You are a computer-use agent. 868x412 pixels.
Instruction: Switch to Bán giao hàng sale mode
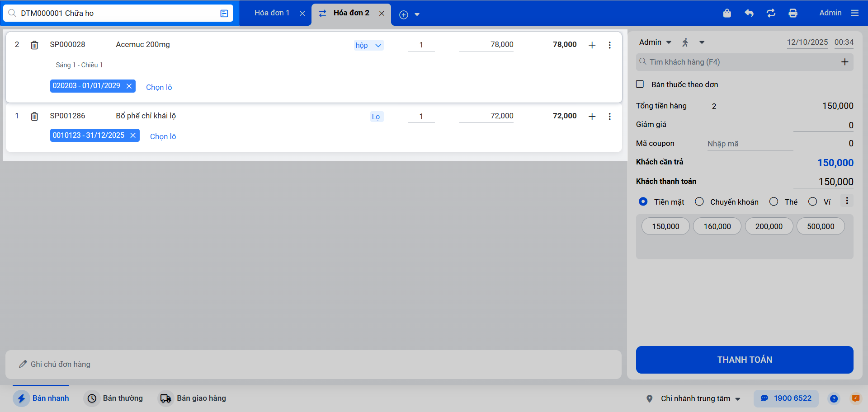(192, 398)
